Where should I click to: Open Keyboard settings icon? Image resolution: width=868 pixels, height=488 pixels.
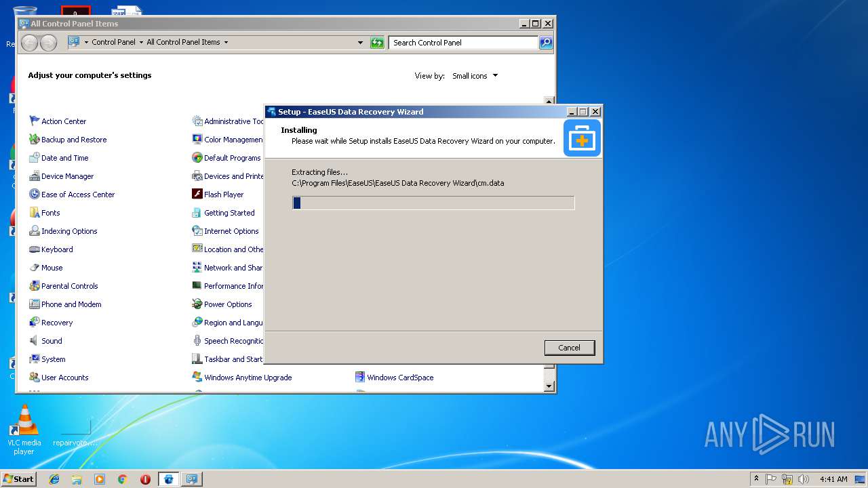(x=35, y=249)
